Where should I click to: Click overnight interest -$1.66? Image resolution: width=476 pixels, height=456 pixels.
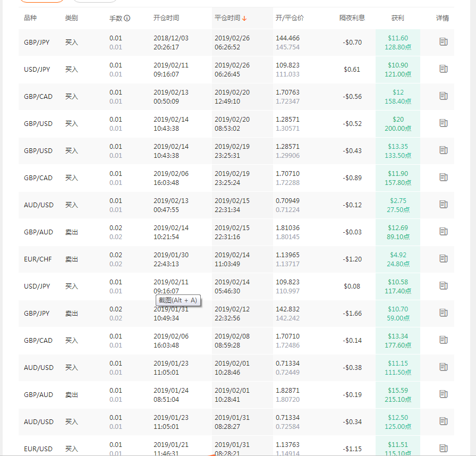click(352, 314)
